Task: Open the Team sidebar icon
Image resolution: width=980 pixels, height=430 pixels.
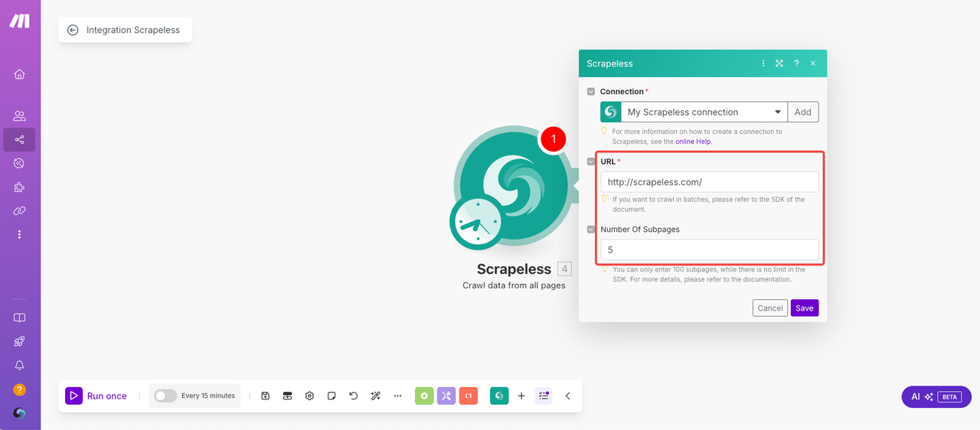Action: tap(19, 116)
